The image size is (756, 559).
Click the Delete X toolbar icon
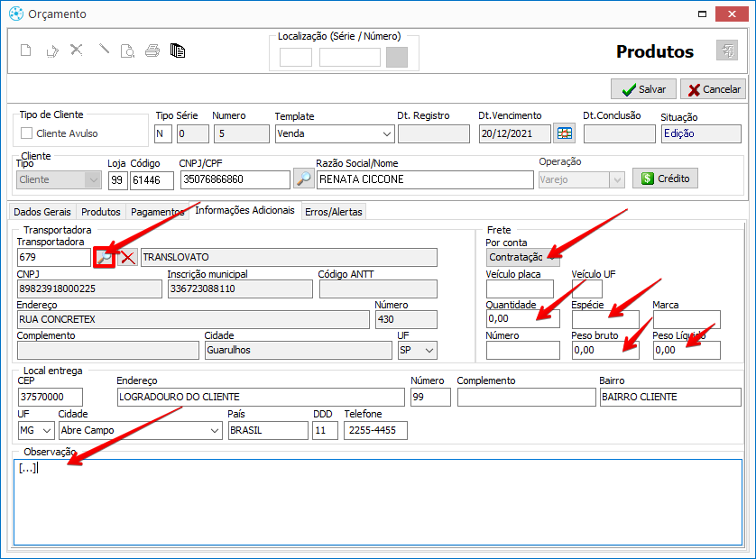[x=77, y=50]
